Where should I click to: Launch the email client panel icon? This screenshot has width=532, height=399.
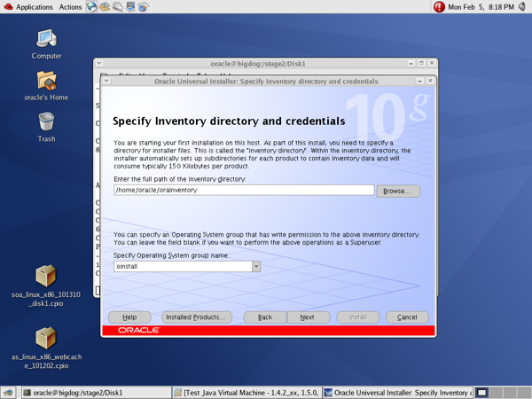tap(105, 6)
